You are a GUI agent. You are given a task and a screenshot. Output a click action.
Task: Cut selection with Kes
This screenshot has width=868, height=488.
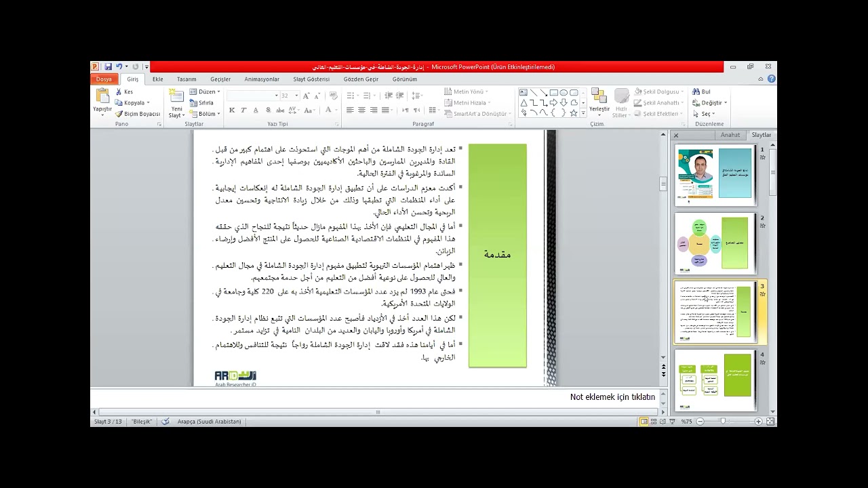point(124,91)
